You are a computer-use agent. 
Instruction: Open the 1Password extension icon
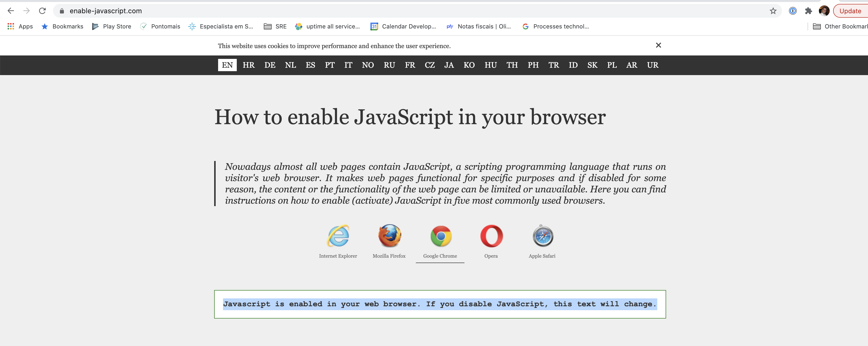point(793,11)
